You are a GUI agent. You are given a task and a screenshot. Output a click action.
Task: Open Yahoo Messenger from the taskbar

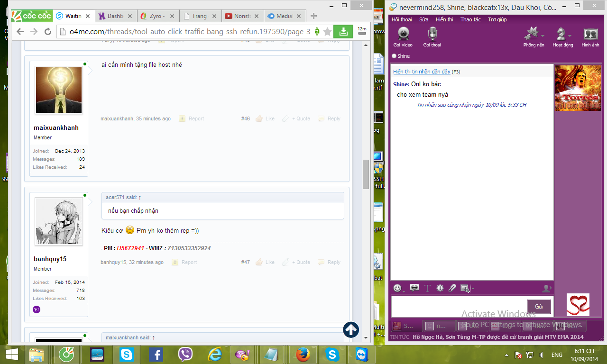point(243,355)
